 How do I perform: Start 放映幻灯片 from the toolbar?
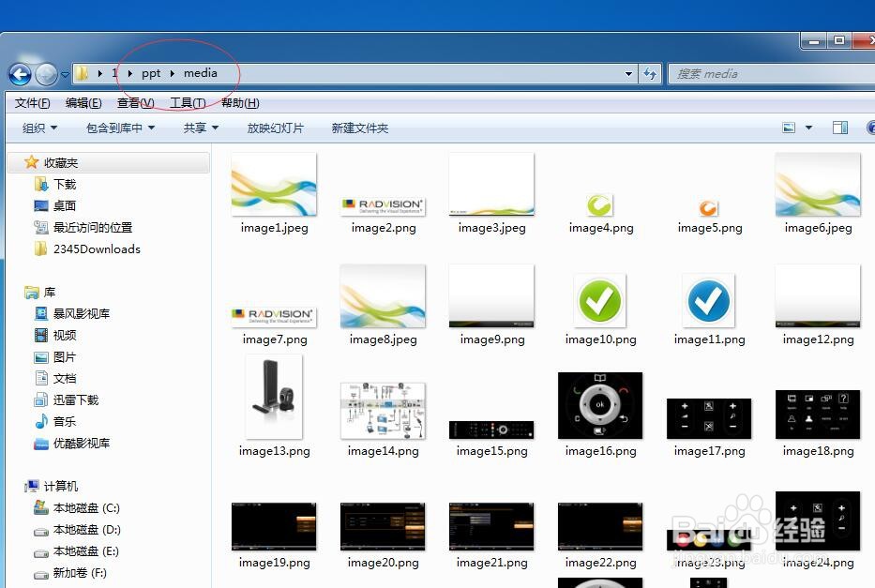point(275,128)
